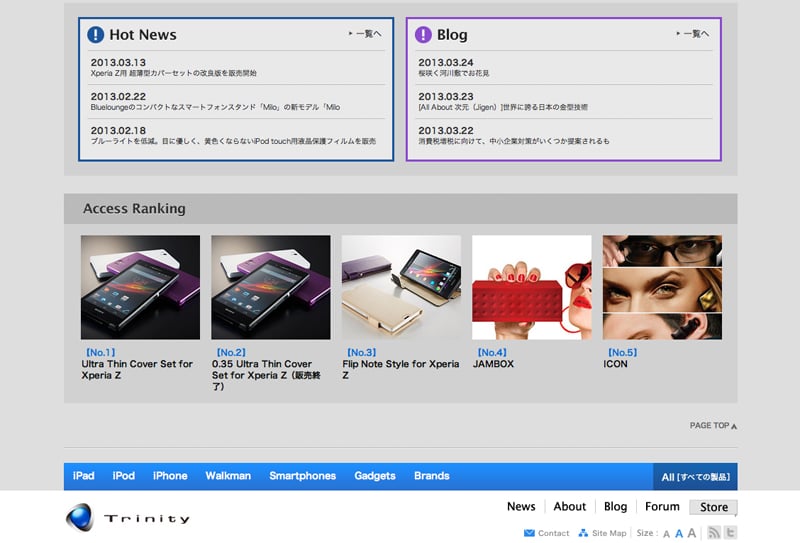This screenshot has height=543, width=800.
Task: Click the Flip Note Style for Xperia Z title
Action: 401,369
